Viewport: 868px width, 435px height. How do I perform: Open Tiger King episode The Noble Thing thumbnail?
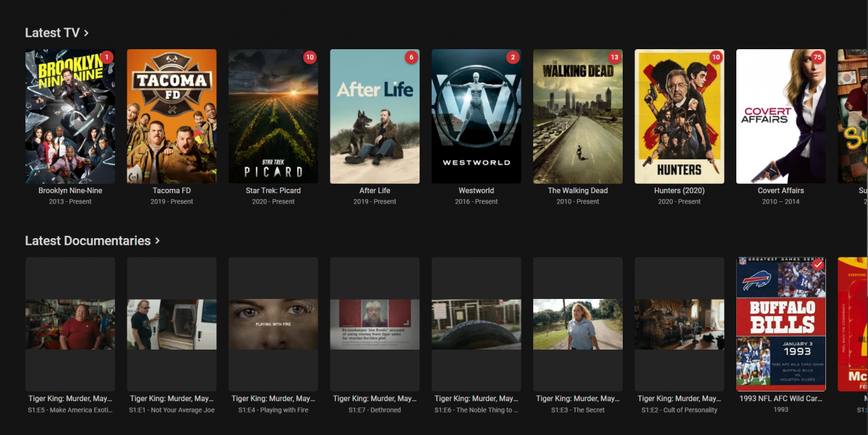click(x=476, y=324)
